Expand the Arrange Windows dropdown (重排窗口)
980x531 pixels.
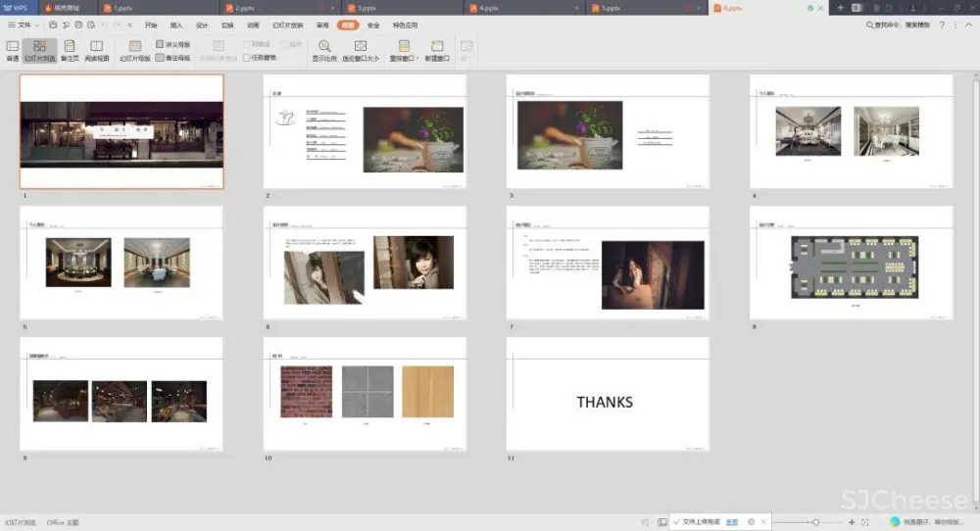pos(404,50)
